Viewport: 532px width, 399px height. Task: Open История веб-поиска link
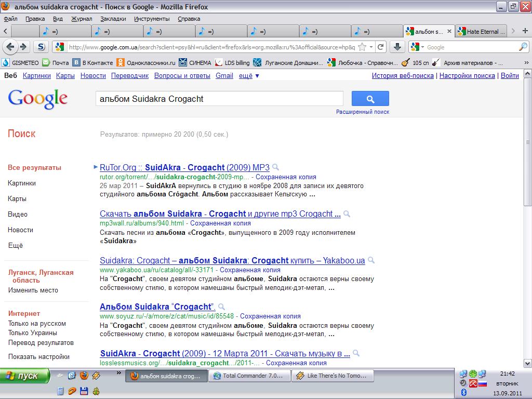(403, 76)
